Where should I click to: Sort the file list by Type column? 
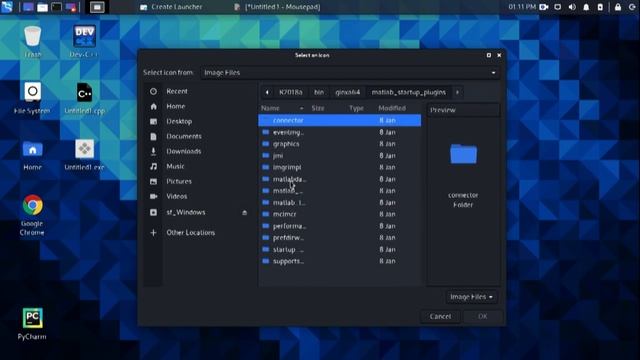pyautogui.click(x=356, y=108)
